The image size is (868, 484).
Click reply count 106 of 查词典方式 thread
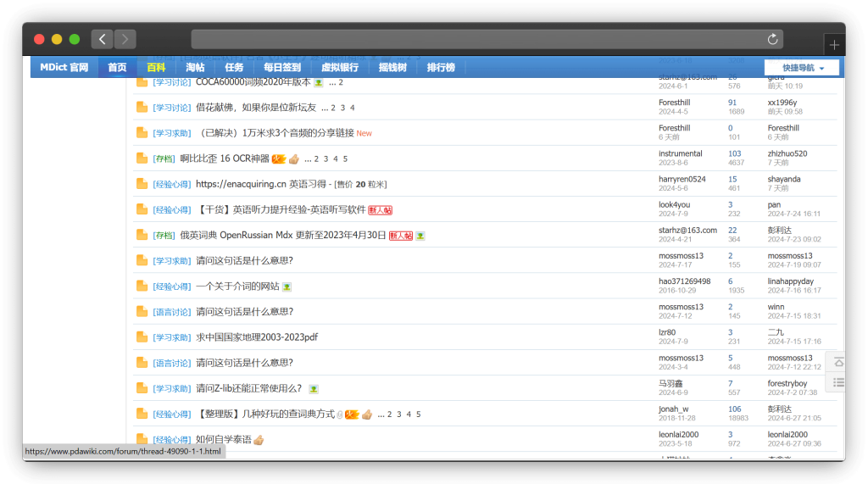tap(735, 409)
